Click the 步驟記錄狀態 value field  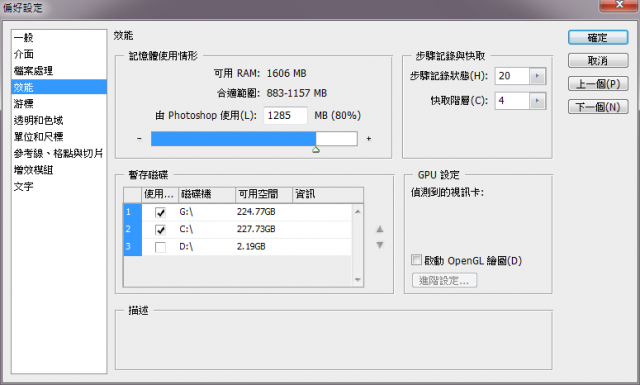coord(512,76)
